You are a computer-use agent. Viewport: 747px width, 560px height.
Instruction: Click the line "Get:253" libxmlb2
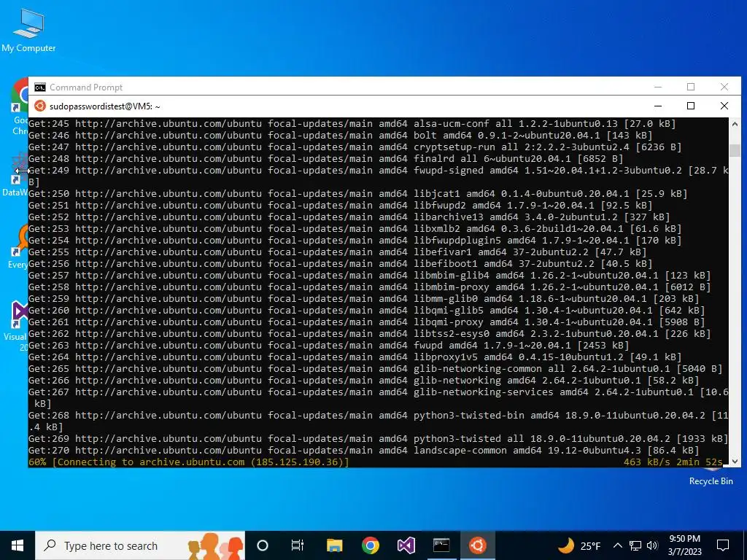[x=355, y=228]
